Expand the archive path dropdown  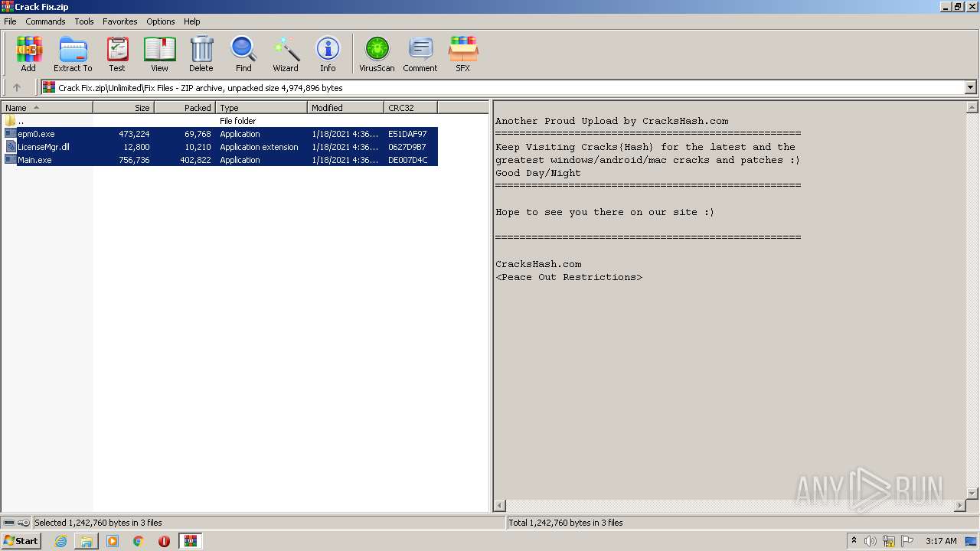click(x=970, y=87)
